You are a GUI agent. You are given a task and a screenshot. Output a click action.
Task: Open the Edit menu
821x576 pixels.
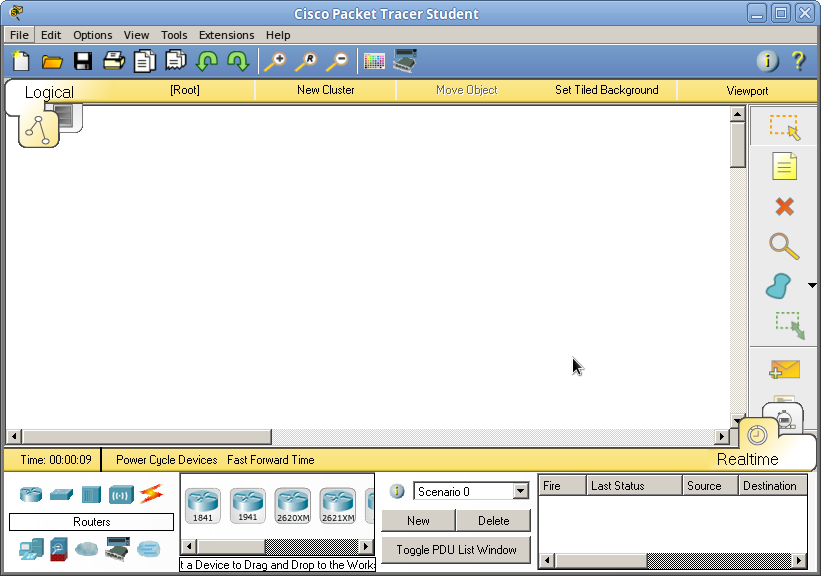click(x=51, y=35)
